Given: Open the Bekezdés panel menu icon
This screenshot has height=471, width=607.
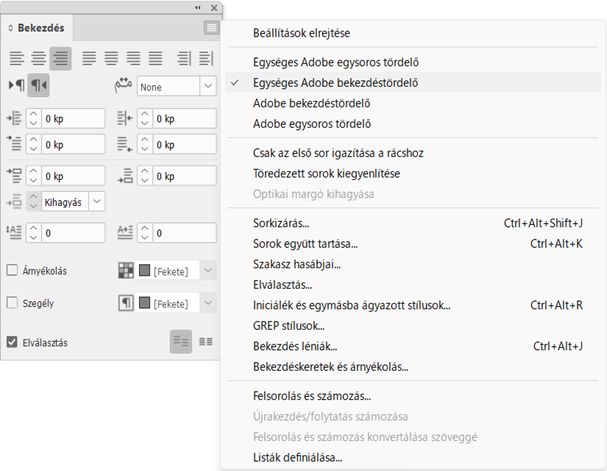Looking at the screenshot, I should (x=211, y=28).
